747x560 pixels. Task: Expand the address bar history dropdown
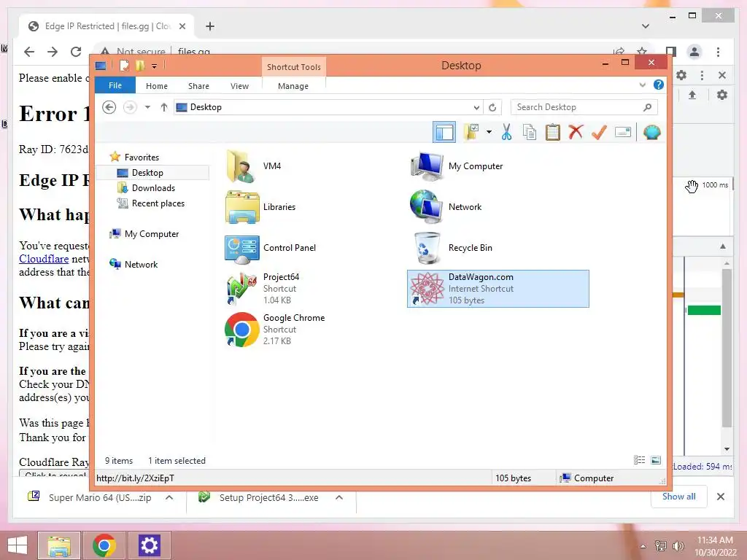coord(476,108)
